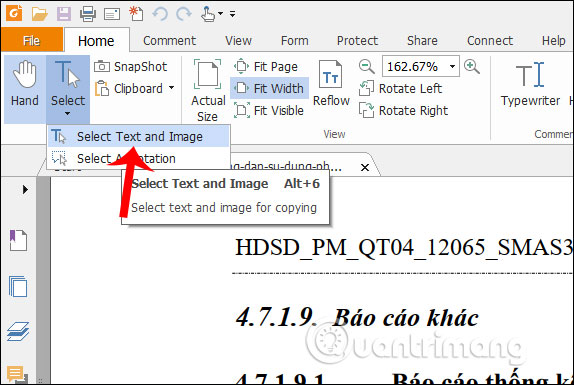Click the Reflow button
This screenshot has height=385, width=574.
click(331, 84)
